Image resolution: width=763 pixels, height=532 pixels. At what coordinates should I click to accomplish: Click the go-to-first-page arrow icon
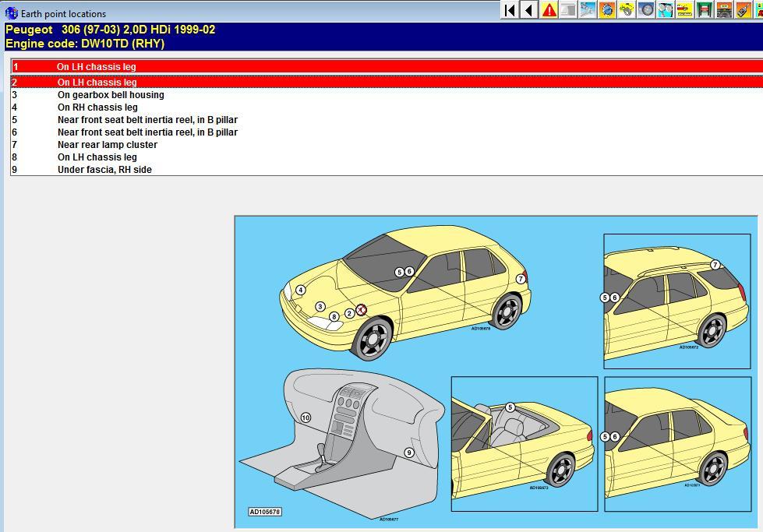tap(510, 10)
